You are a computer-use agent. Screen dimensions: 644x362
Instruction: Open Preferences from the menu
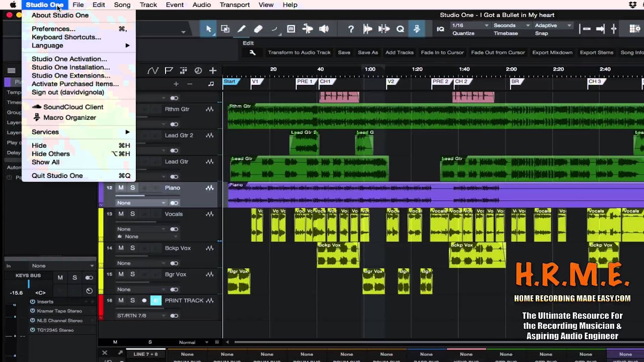[x=78, y=29]
